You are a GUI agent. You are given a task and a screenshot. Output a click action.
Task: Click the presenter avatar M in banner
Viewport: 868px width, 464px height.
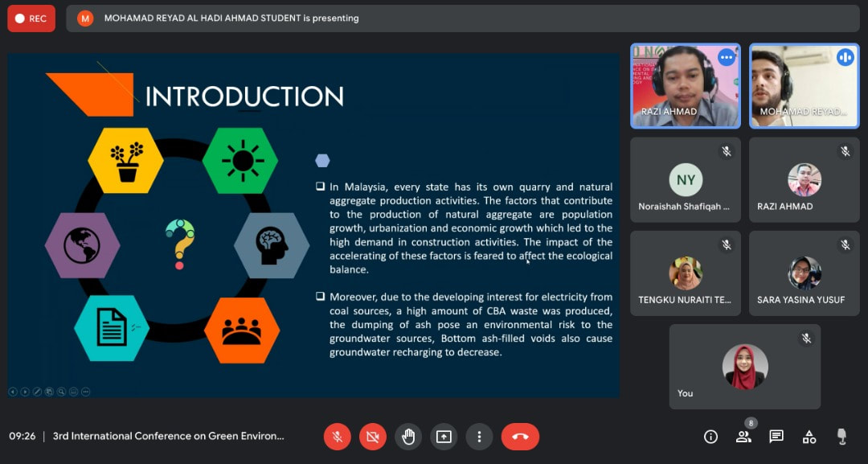[x=86, y=18]
